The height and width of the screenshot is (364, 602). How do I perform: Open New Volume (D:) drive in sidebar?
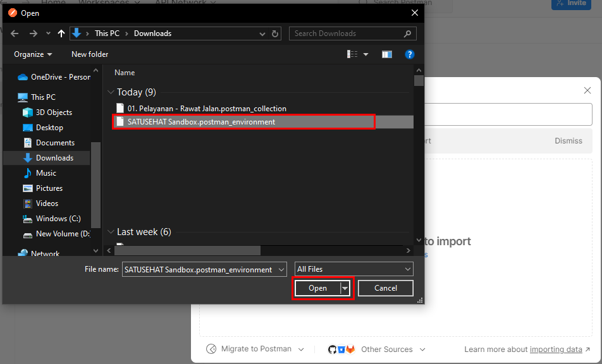click(56, 234)
